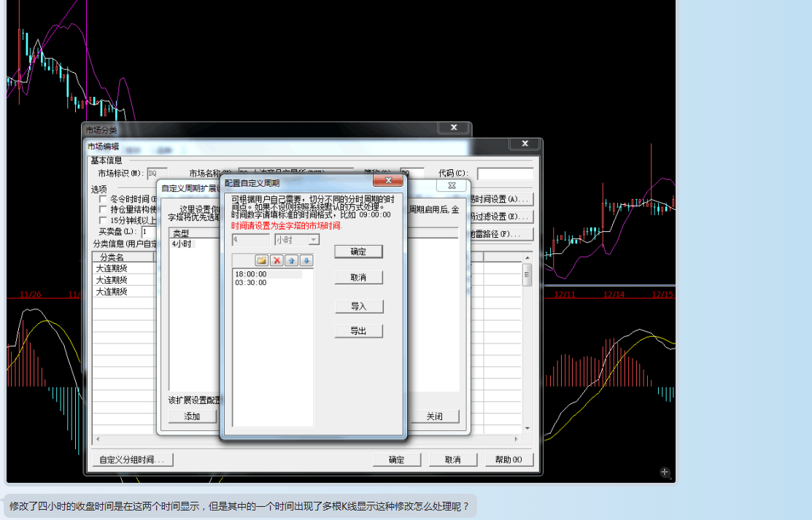This screenshot has width=812, height=520.
Task: Close the 市场分类 window
Action: [453, 128]
